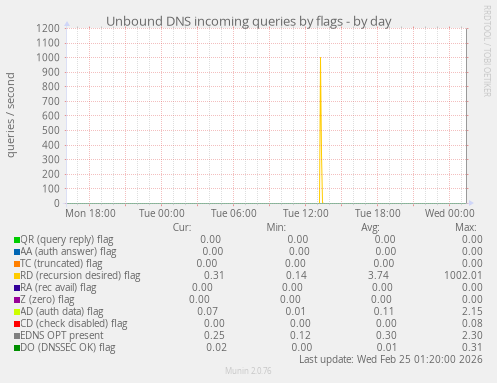The image size is (497, 383).
Task: Select the 'Z (zero) flag' legend label
Action: (47, 300)
